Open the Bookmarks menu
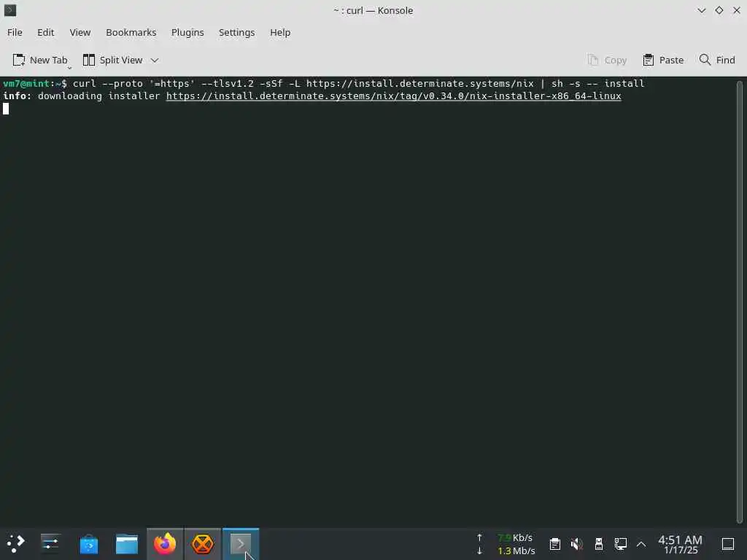Screen dimensions: 747x560 coord(131,32)
